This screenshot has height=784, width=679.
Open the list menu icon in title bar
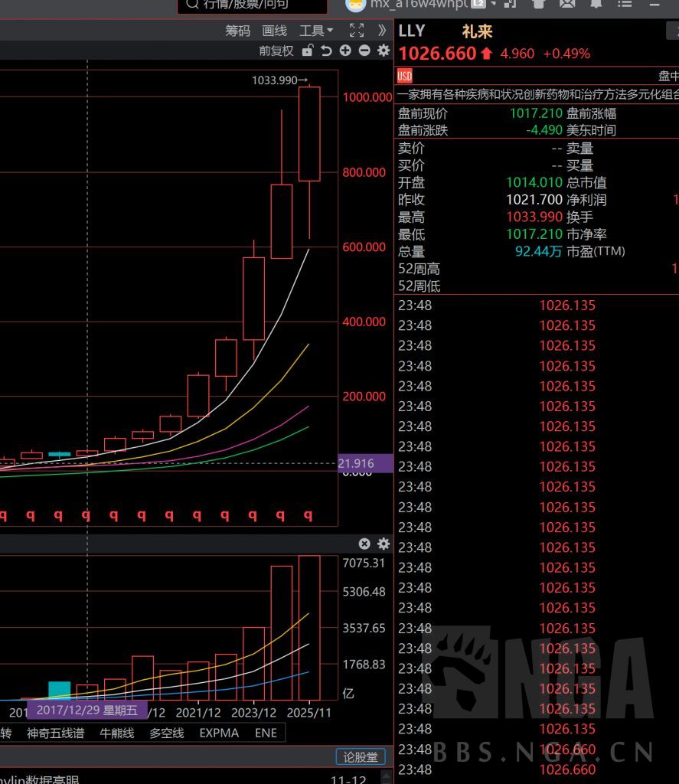click(x=625, y=4)
